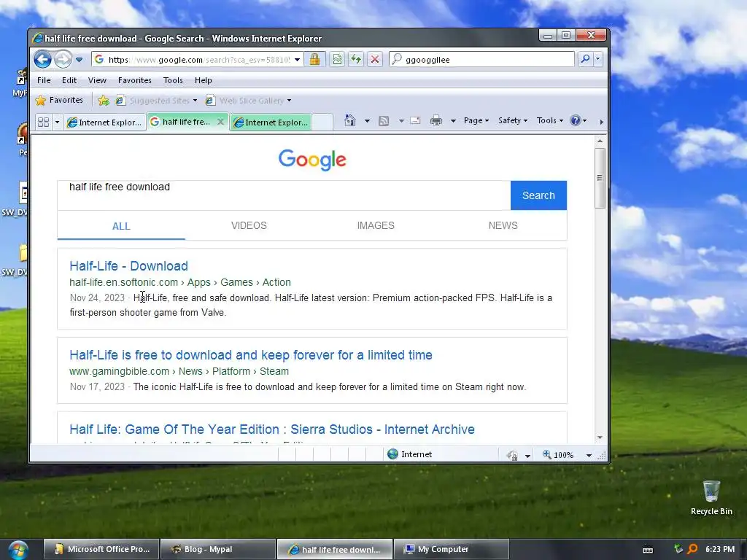
Task: Click the blank New Tab button
Action: [322, 122]
